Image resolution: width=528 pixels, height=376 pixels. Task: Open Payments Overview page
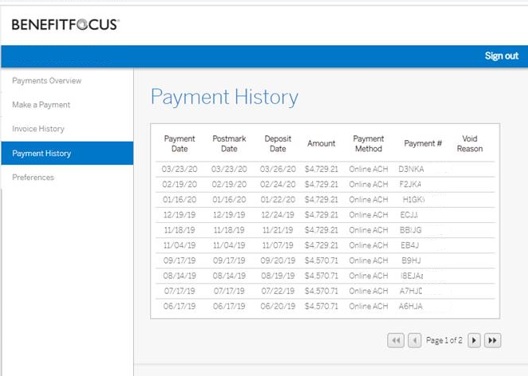(x=47, y=81)
